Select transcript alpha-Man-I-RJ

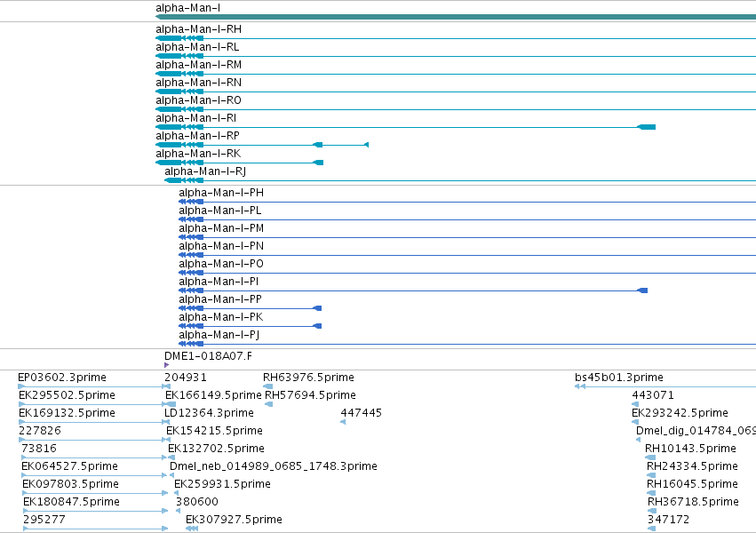(x=205, y=172)
